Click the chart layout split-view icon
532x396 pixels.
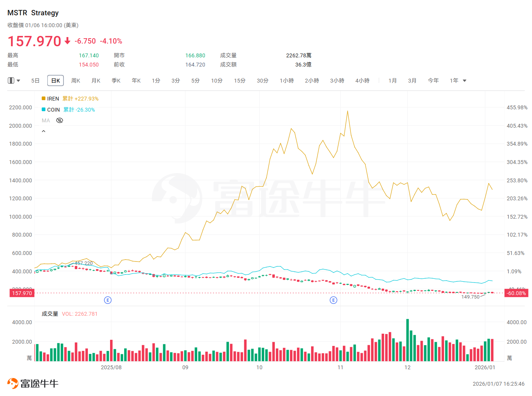(x=10, y=80)
